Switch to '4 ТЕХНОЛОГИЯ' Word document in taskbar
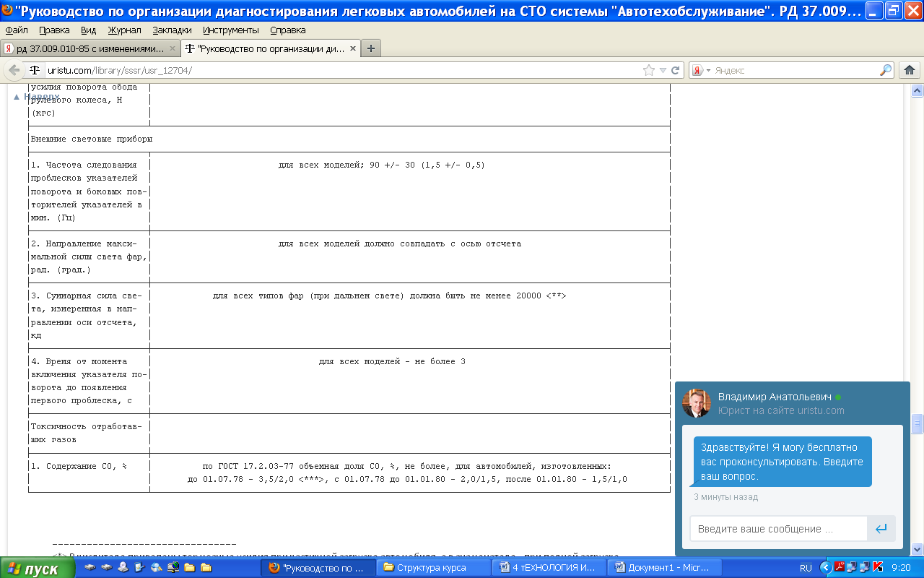Image resolution: width=924 pixels, height=578 pixels. tap(549, 568)
